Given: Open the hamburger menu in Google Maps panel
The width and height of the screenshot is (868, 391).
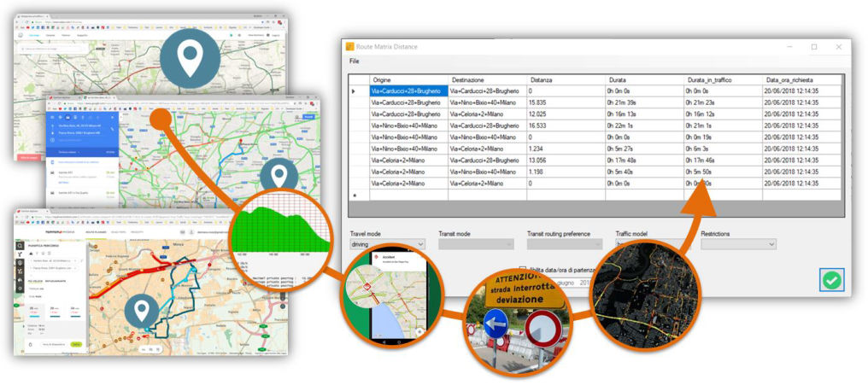Looking at the screenshot, I should (52, 117).
